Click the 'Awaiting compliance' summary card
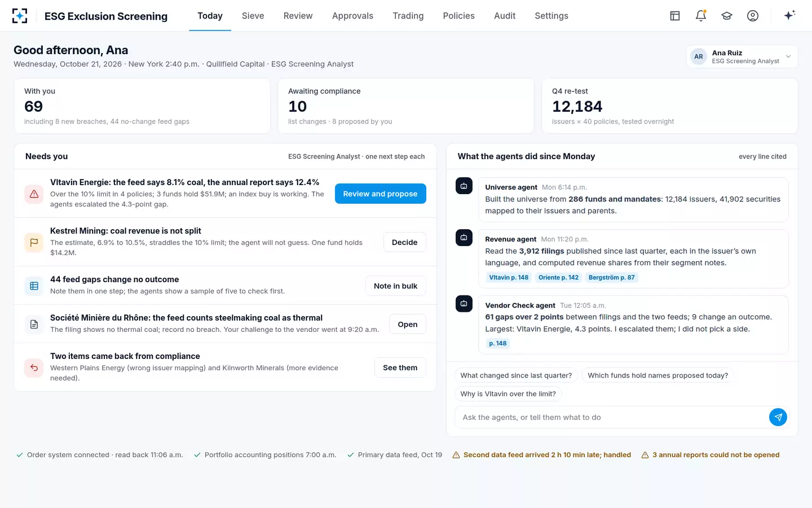The height and width of the screenshot is (508, 812). coord(406,106)
